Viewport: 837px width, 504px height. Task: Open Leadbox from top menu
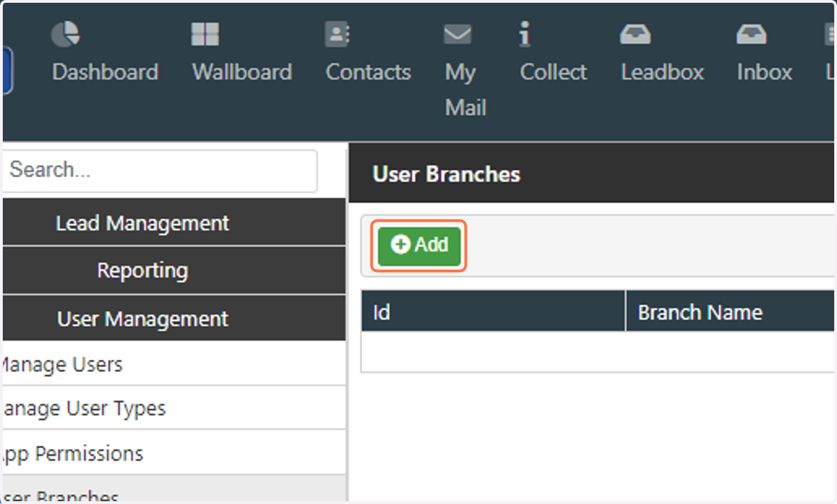(x=663, y=72)
